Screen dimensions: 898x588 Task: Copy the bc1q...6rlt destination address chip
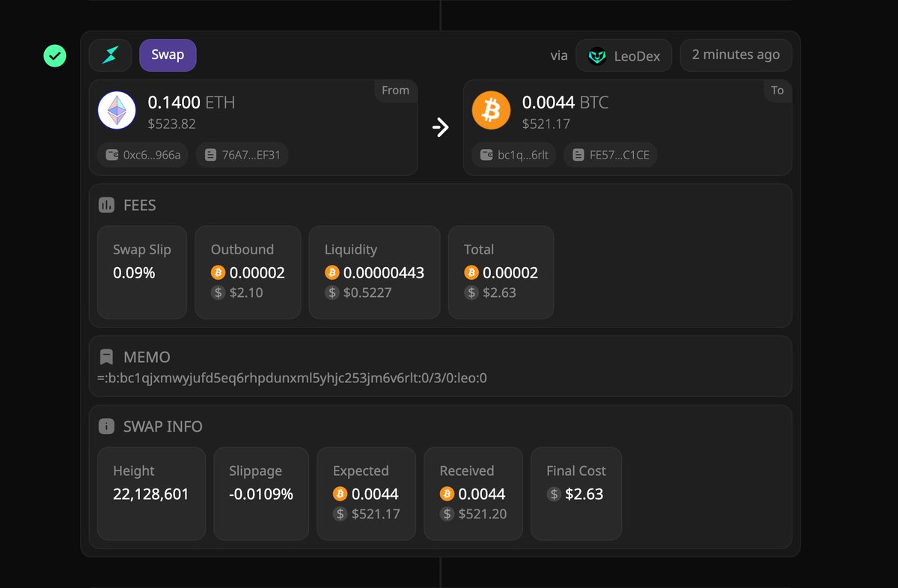tap(513, 155)
